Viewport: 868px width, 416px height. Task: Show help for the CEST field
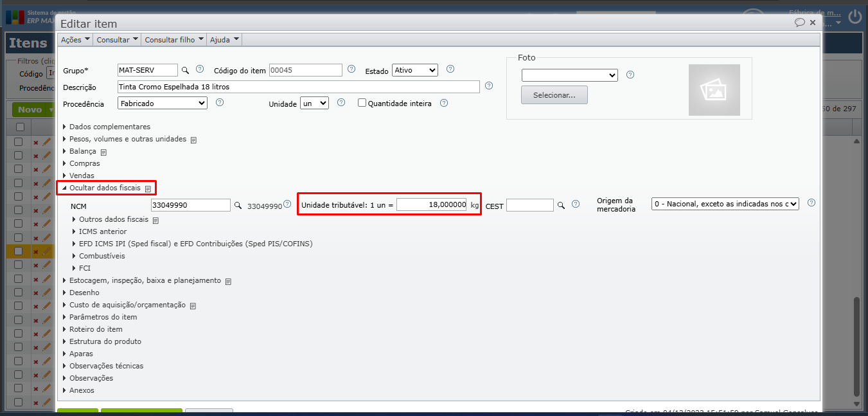(x=576, y=204)
